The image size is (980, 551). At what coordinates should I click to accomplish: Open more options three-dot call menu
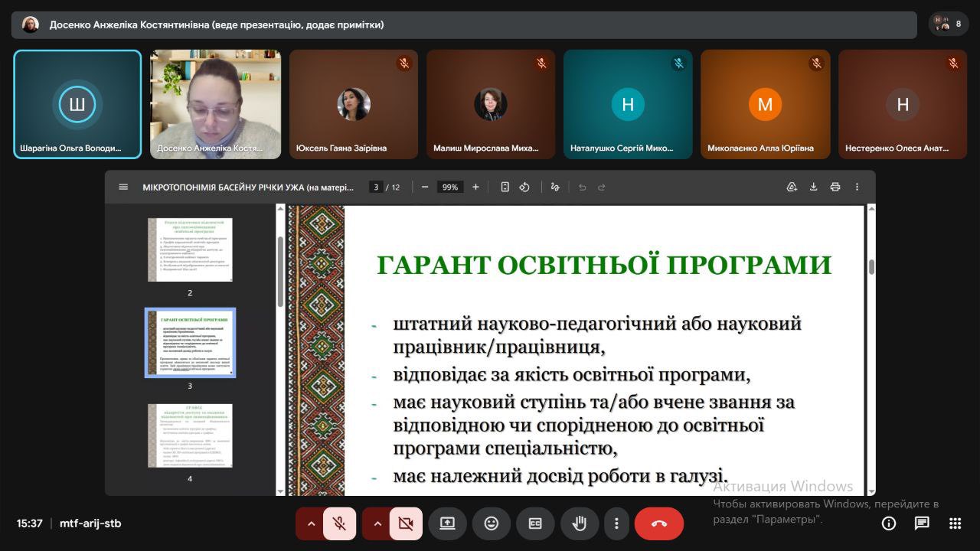tap(616, 523)
